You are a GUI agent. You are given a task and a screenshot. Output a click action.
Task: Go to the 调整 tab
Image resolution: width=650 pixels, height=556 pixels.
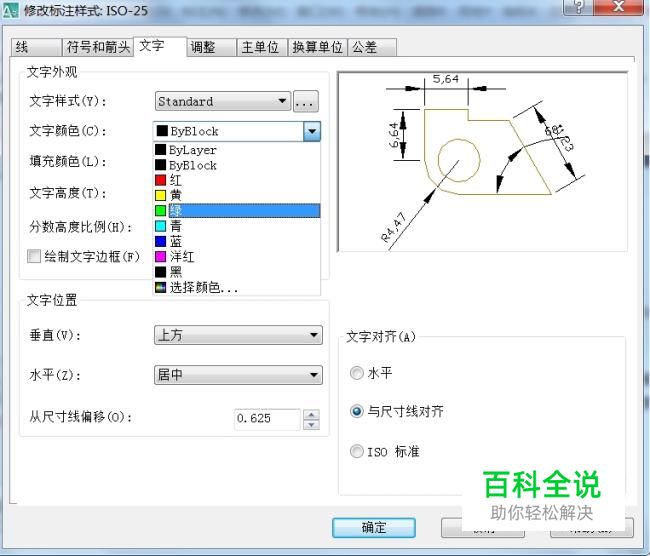tap(211, 47)
